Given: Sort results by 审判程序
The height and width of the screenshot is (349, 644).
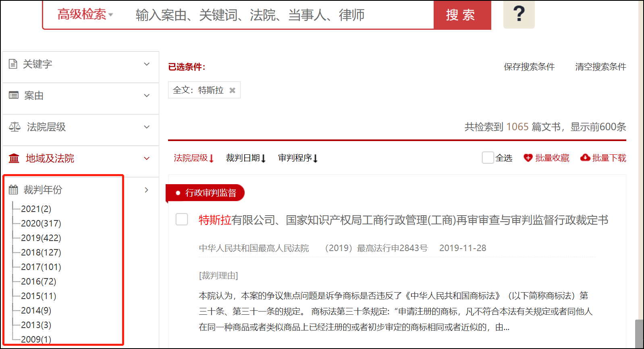Looking at the screenshot, I should point(298,158).
